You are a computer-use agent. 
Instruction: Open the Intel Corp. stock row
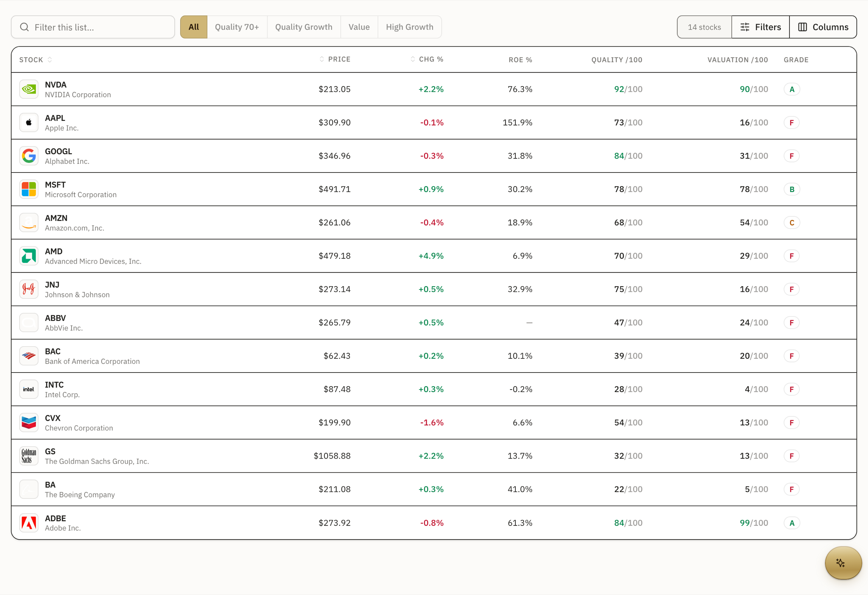coord(434,389)
